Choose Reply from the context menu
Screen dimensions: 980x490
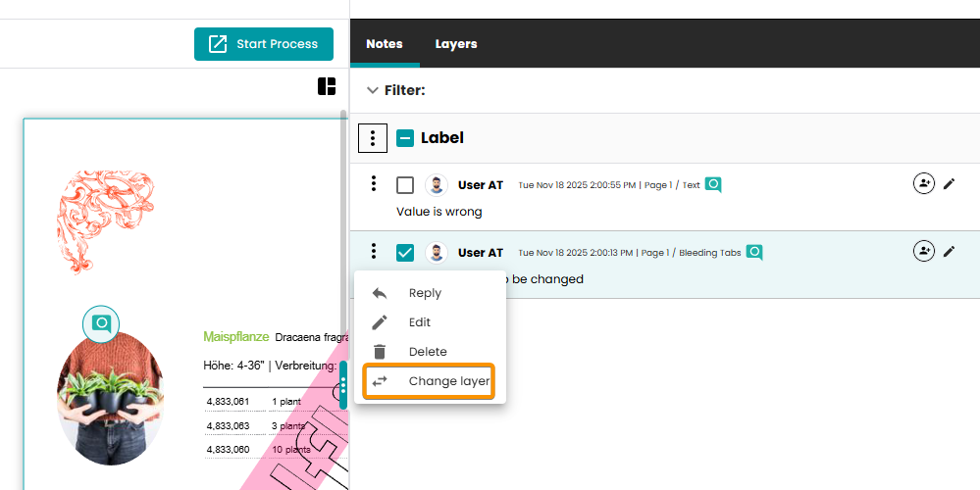point(430,293)
